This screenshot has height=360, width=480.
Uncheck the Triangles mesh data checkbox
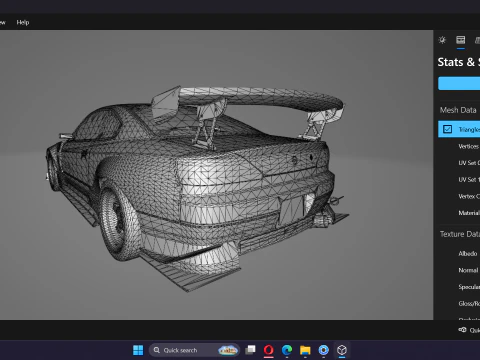pos(447,129)
